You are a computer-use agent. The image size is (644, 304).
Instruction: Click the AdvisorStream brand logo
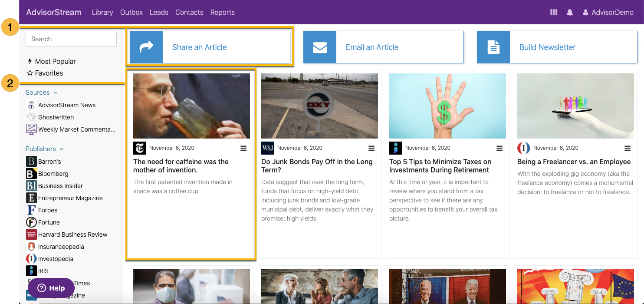[x=54, y=12]
